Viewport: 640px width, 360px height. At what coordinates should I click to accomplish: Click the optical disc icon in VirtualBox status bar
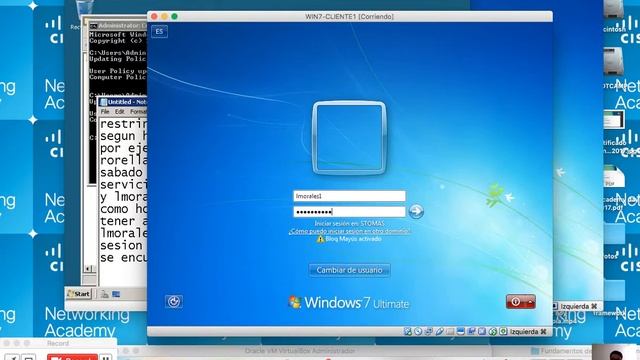click(x=418, y=331)
